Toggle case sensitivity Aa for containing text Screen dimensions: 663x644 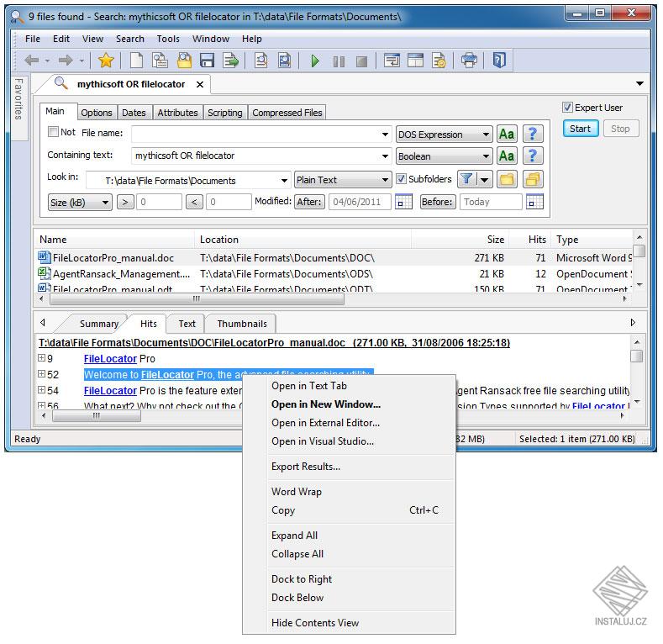click(x=507, y=156)
